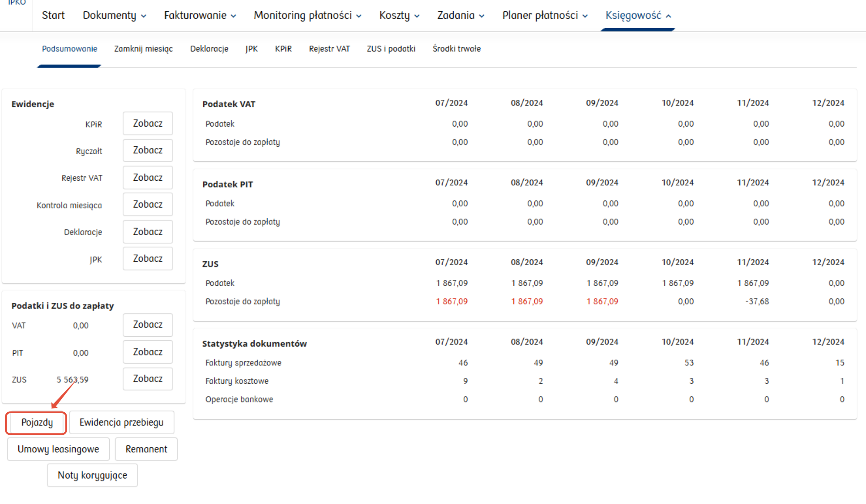Open the Pojazdy button
Viewport: 866px width, 504px height.
(37, 423)
